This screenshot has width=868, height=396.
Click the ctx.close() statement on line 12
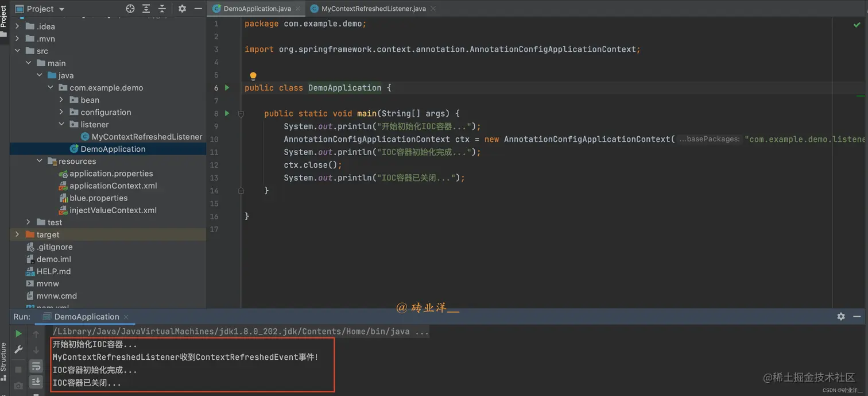313,165
